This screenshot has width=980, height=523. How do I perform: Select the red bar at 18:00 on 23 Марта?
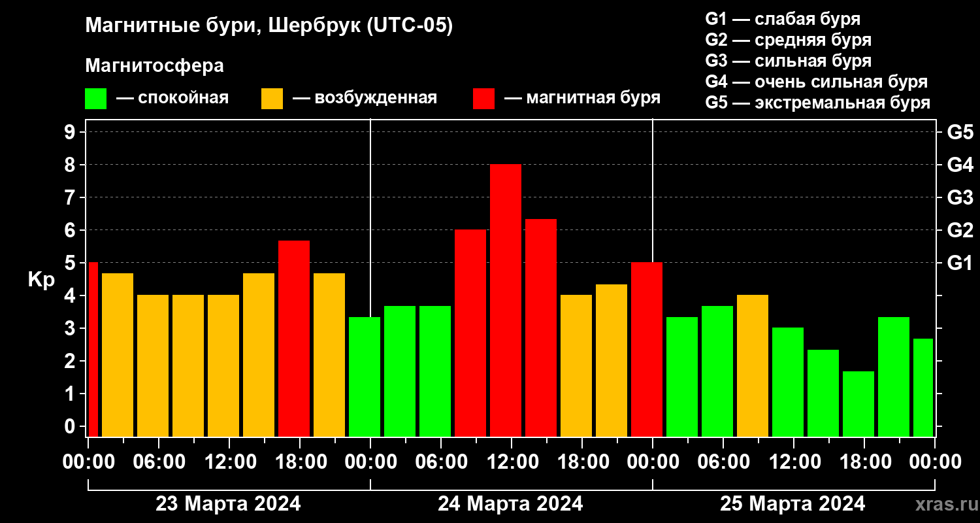[294, 339]
